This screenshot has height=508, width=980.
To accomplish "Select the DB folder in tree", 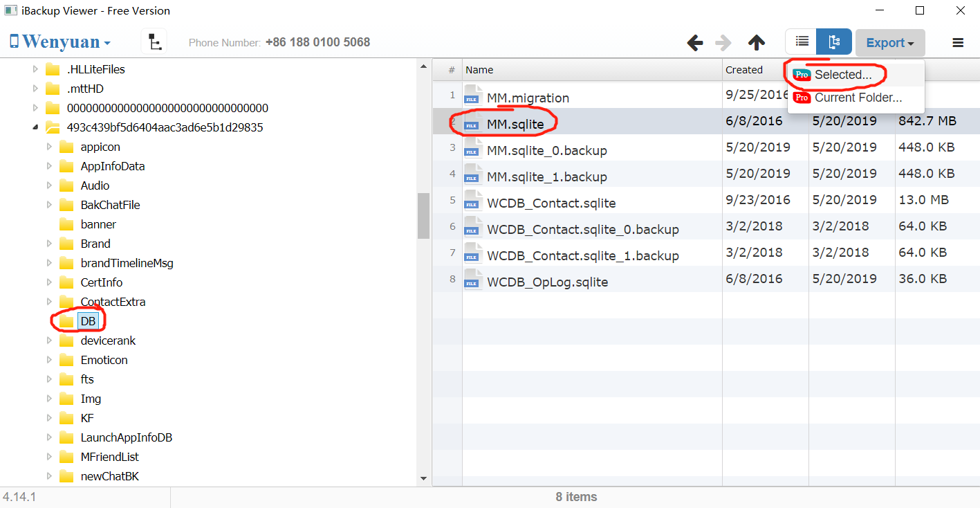I will pos(88,321).
